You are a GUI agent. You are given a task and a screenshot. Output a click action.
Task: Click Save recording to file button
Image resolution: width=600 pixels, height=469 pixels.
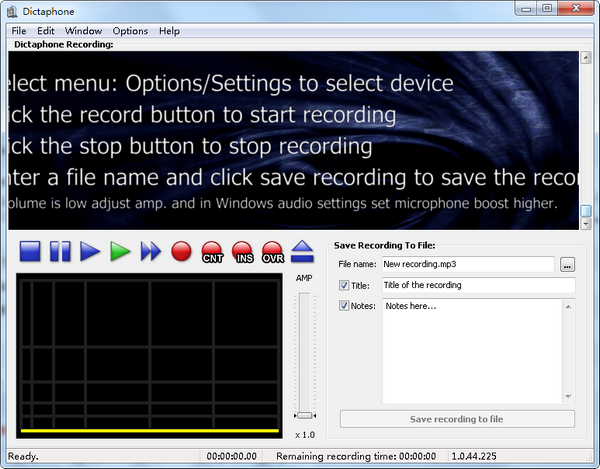pos(457,419)
